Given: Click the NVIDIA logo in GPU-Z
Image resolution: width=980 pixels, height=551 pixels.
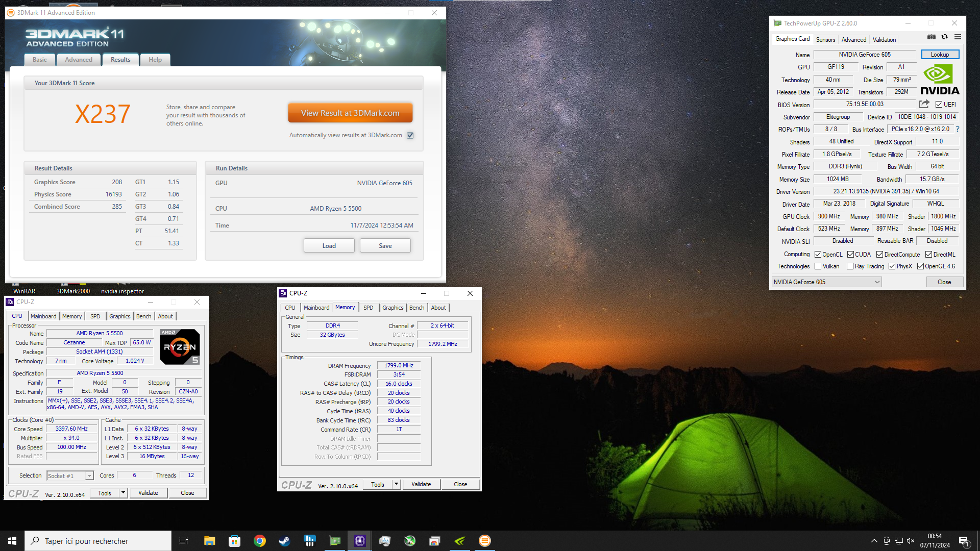Looking at the screenshot, I should coord(940,80).
